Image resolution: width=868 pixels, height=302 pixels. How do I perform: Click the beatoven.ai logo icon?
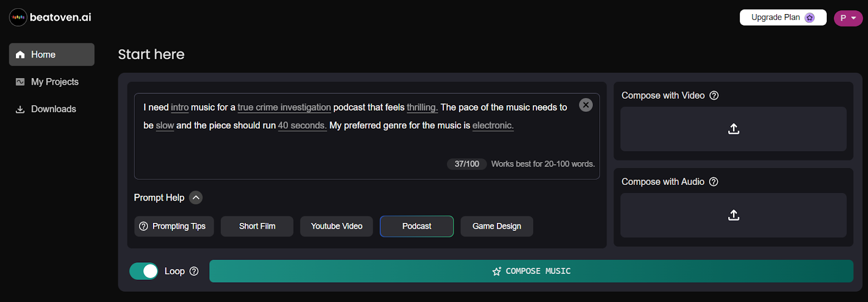(x=18, y=17)
